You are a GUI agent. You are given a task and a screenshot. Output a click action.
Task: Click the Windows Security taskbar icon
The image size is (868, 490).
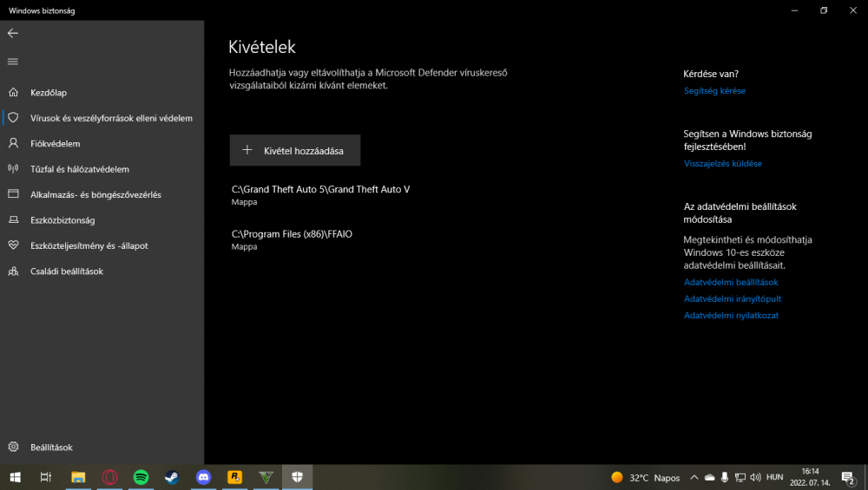297,477
